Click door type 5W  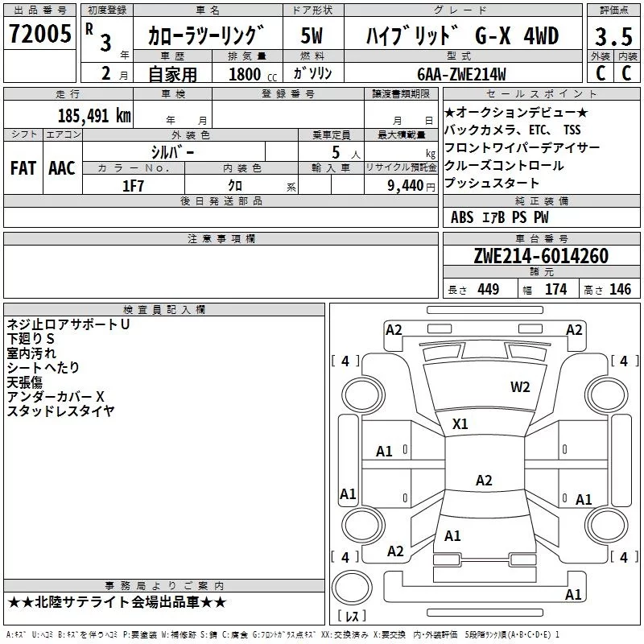point(312,35)
